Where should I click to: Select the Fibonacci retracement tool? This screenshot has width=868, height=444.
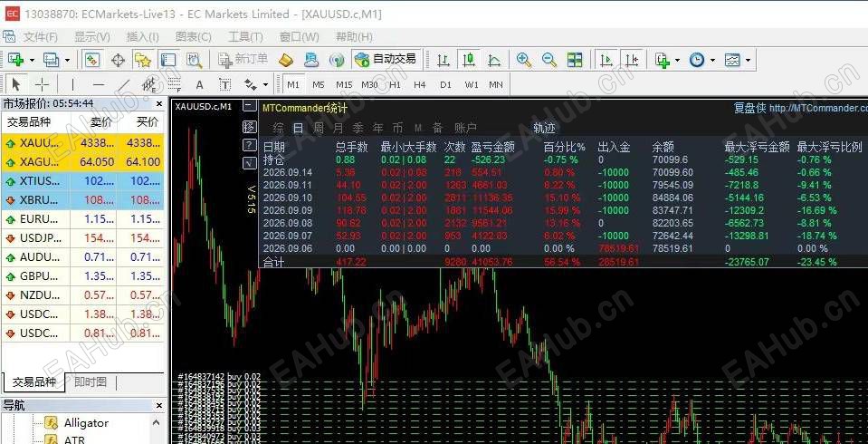pos(175,85)
